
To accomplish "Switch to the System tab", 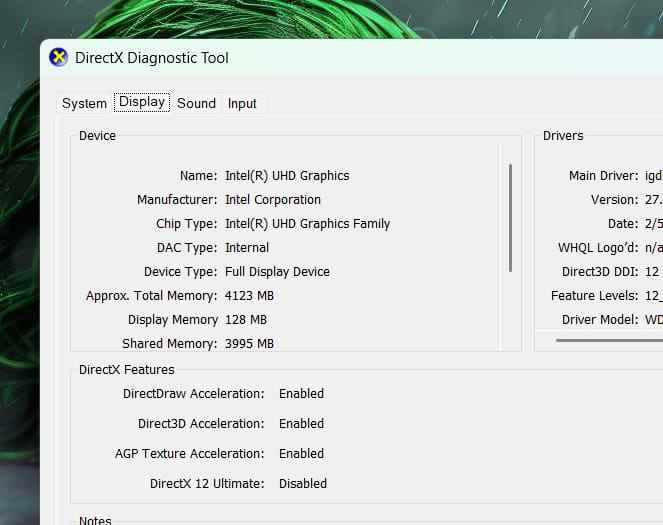I will pos(84,103).
